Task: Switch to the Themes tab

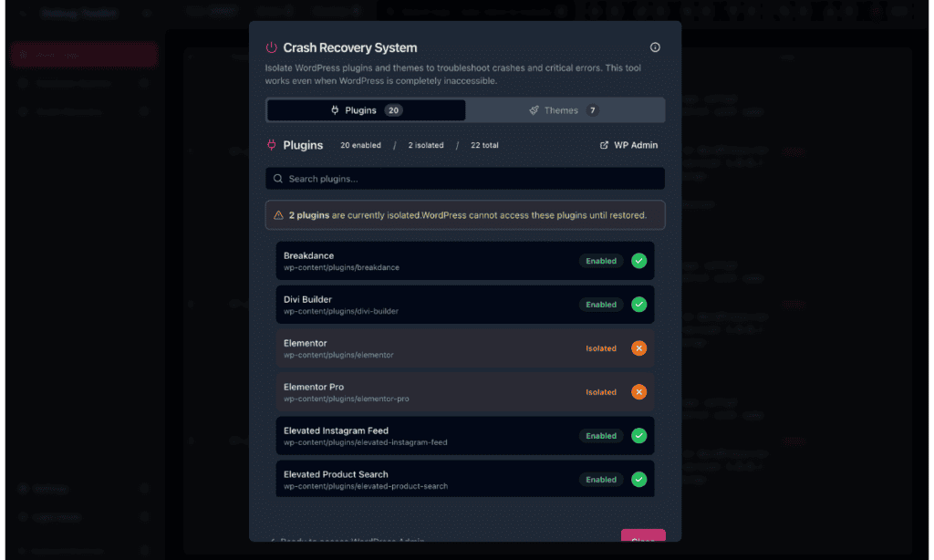Action: coord(564,110)
